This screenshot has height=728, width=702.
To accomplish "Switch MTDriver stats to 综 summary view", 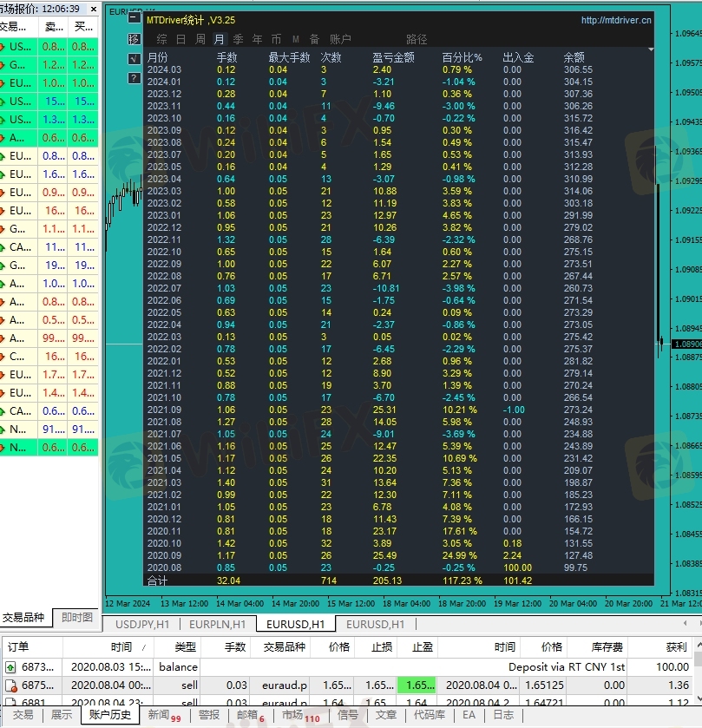I will [161, 39].
